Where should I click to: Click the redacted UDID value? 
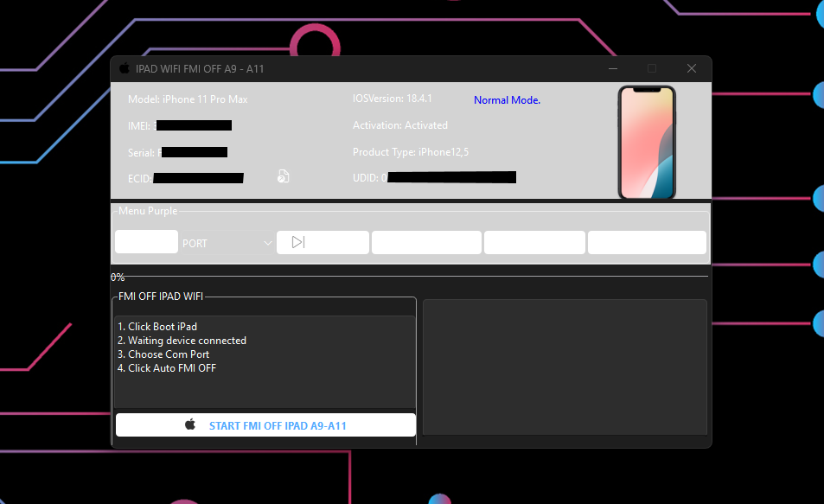tap(451, 177)
